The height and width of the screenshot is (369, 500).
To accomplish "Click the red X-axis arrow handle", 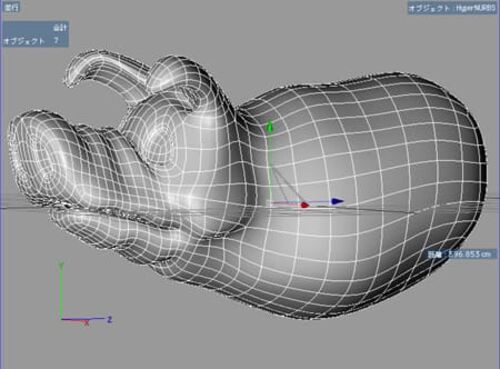I will (x=304, y=205).
